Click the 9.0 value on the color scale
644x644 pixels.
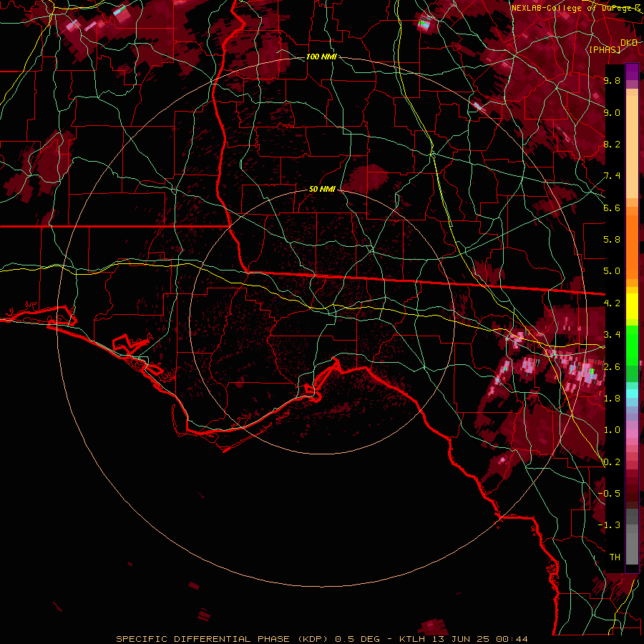pos(612,112)
